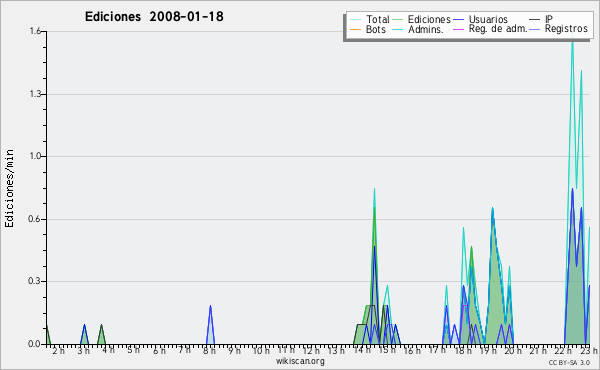
Task: Click the orange Bots legend swatch
Action: [355, 29]
